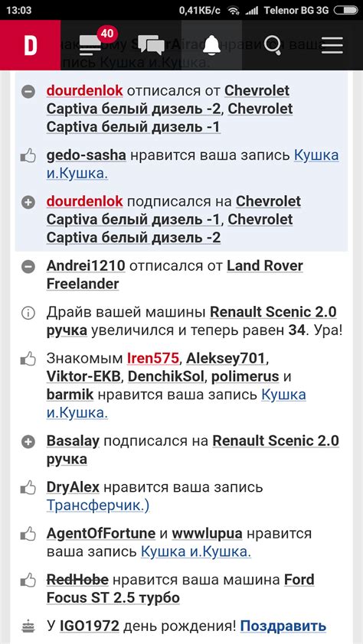The image size is (363, 644).
Task: Open the feed icon with 40 badge
Action: click(91, 45)
